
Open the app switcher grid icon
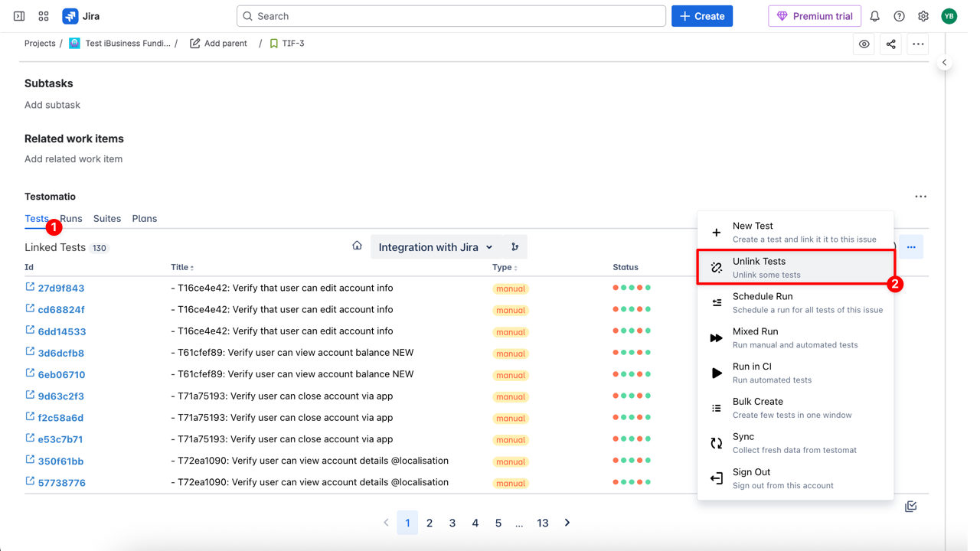pos(44,16)
